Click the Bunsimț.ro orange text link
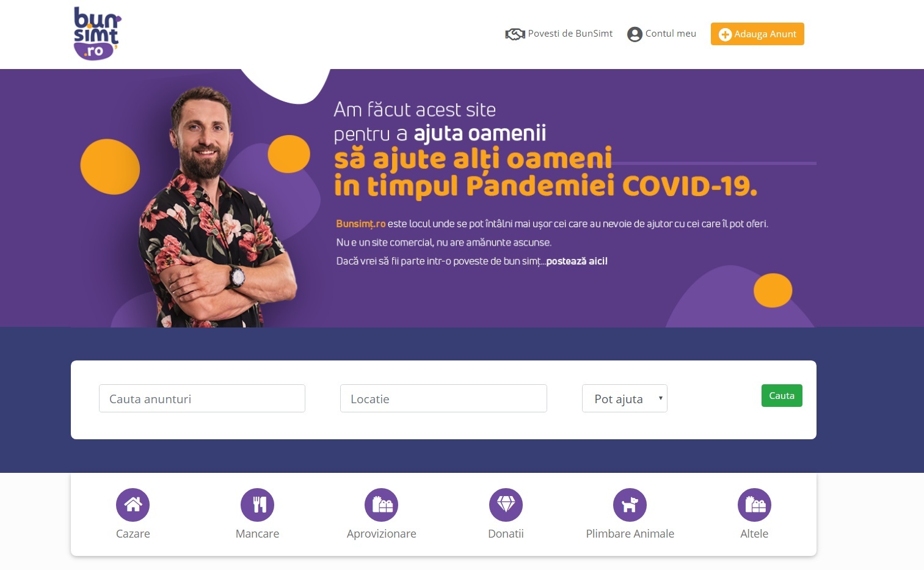 (x=360, y=224)
